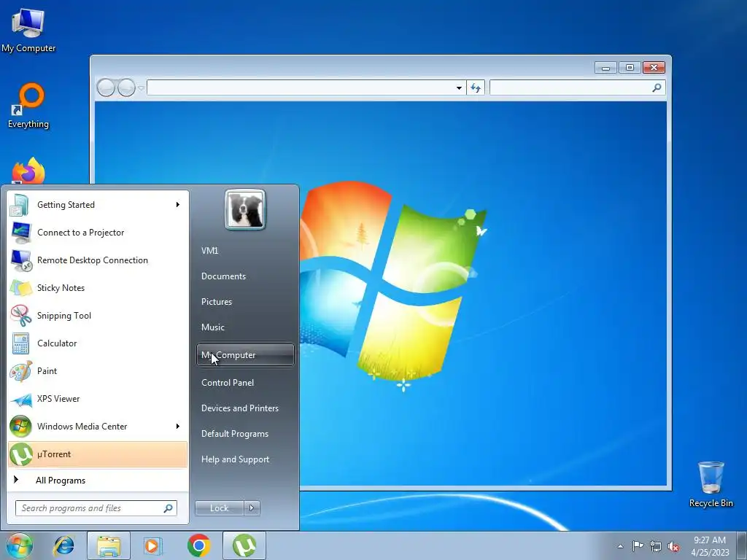
Task: Click the Lock button
Action: pyautogui.click(x=220, y=508)
